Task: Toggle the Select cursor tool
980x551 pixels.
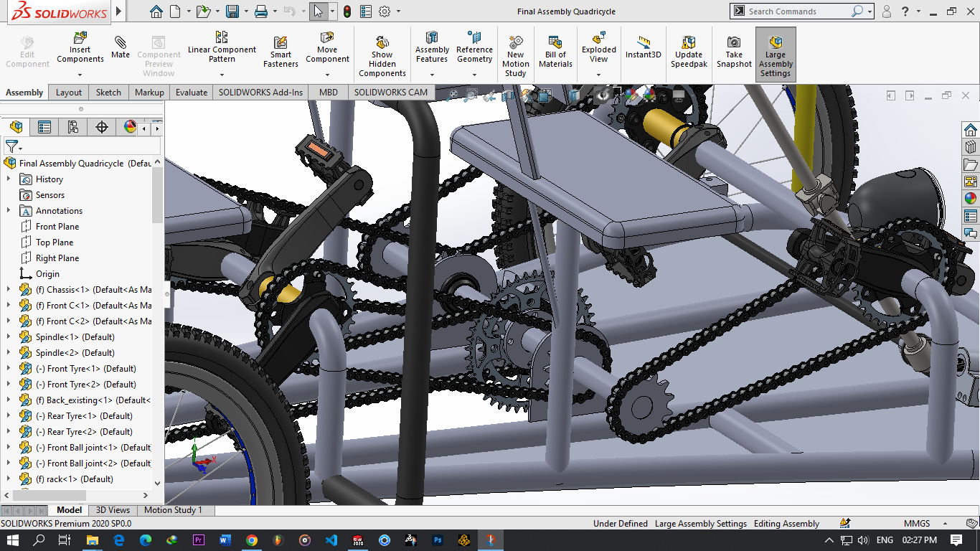Action: click(319, 11)
